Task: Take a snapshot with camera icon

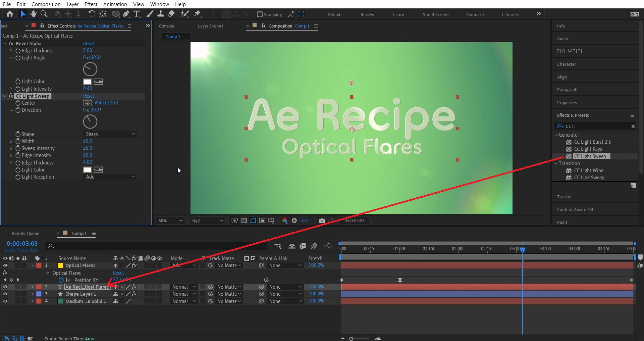Action: click(322, 221)
